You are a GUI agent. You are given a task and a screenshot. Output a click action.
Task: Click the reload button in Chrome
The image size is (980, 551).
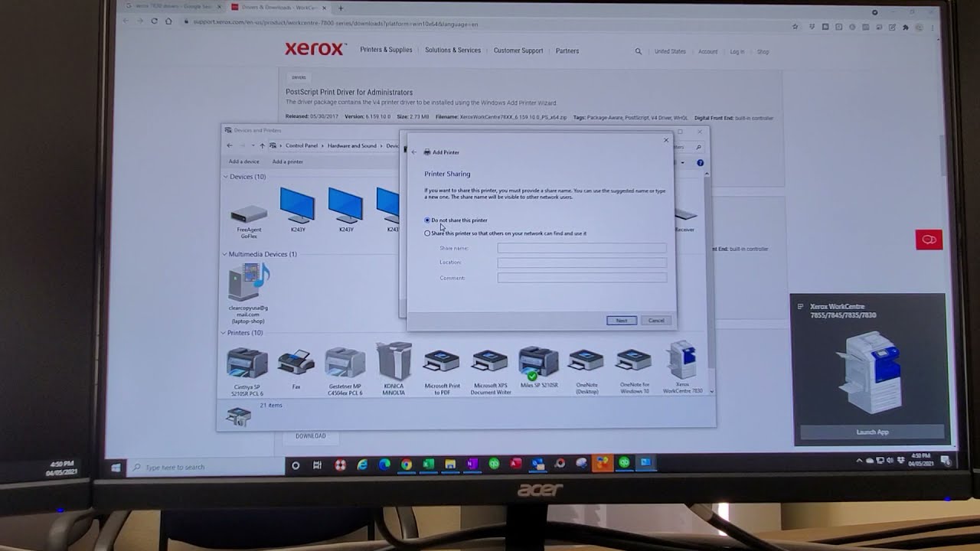[x=154, y=21]
